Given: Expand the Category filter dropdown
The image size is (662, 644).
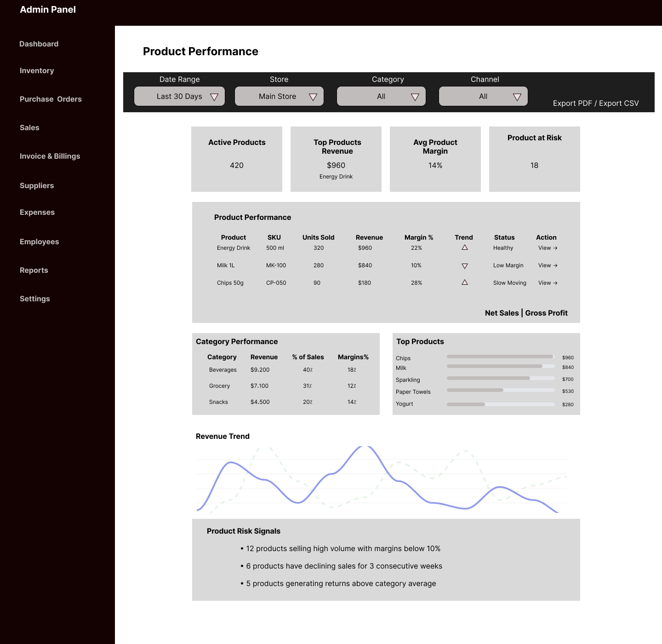Looking at the screenshot, I should (x=381, y=96).
